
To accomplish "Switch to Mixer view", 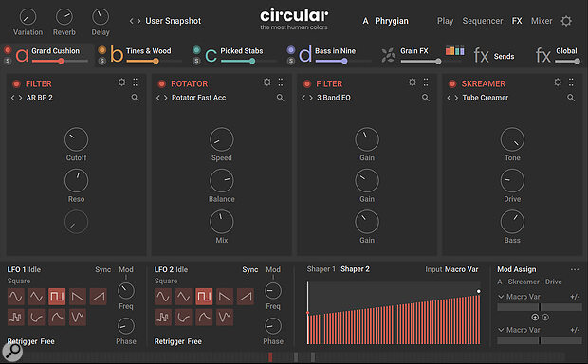I will [x=542, y=21].
